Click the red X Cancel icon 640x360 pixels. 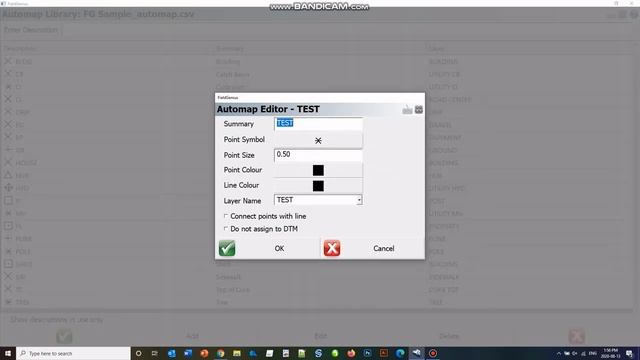point(332,248)
